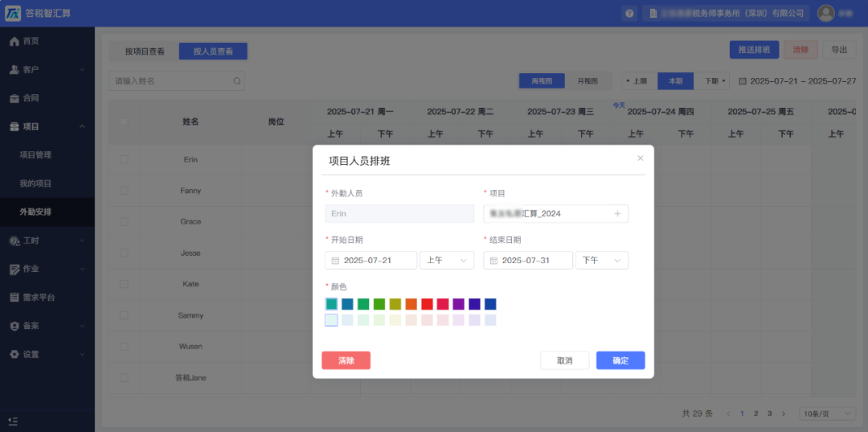The width and height of the screenshot is (868, 432).
Task: Go to 上期 period
Action: 640,81
